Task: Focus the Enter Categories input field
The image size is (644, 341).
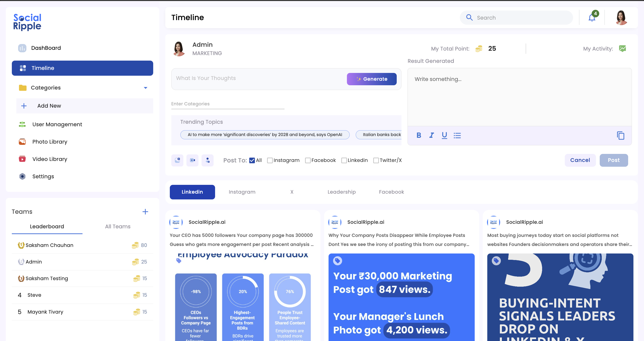Action: pyautogui.click(x=228, y=104)
